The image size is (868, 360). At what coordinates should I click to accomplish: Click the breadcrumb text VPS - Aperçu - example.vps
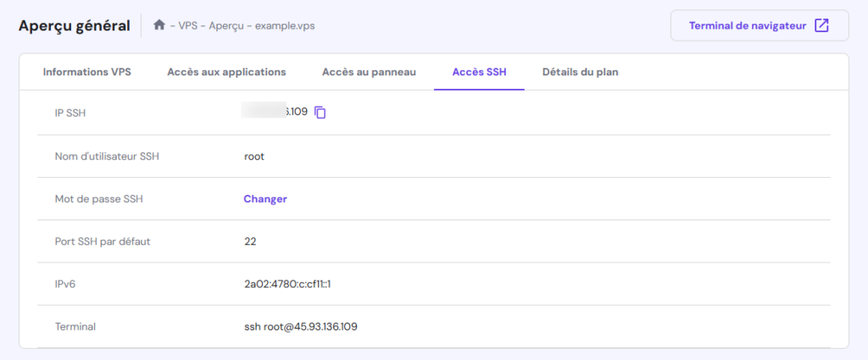247,25
